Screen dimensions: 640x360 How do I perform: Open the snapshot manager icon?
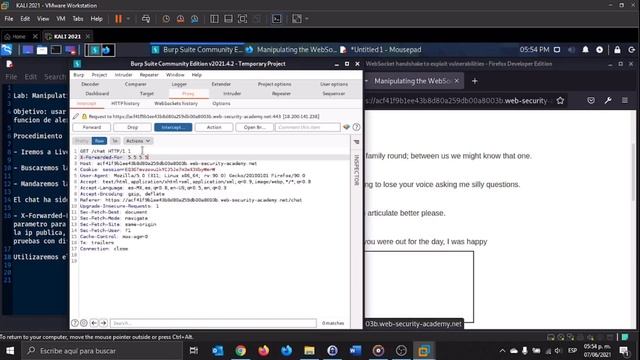[x=195, y=19]
